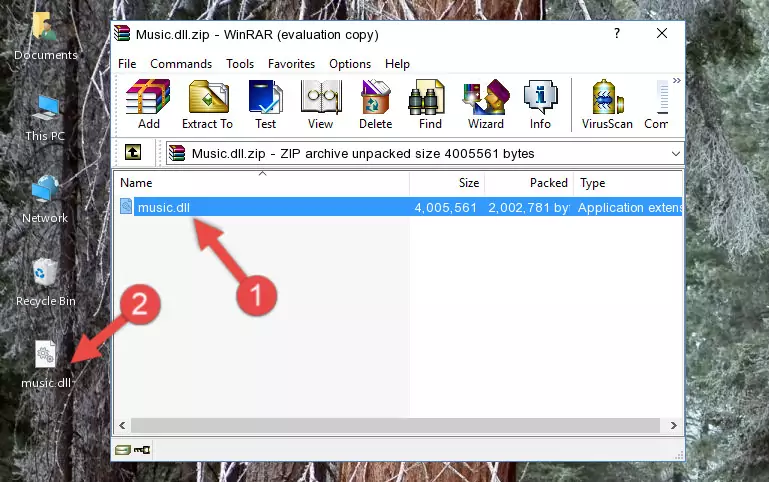Open the Find binoculars tool
The image size is (769, 482).
pyautogui.click(x=430, y=104)
